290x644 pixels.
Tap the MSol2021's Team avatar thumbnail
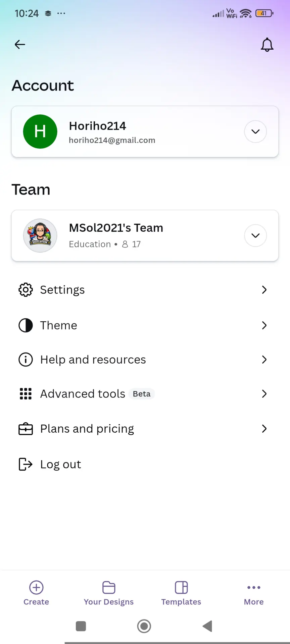click(x=40, y=235)
